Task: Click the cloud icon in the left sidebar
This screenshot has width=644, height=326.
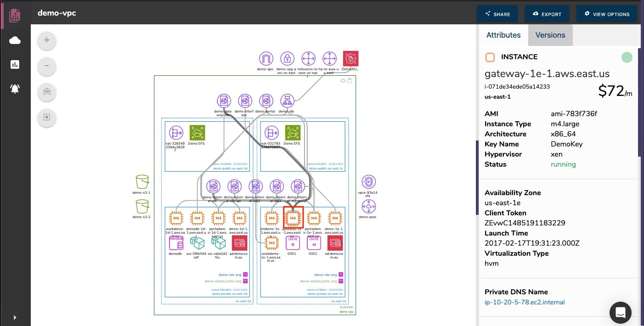Action: (15, 40)
